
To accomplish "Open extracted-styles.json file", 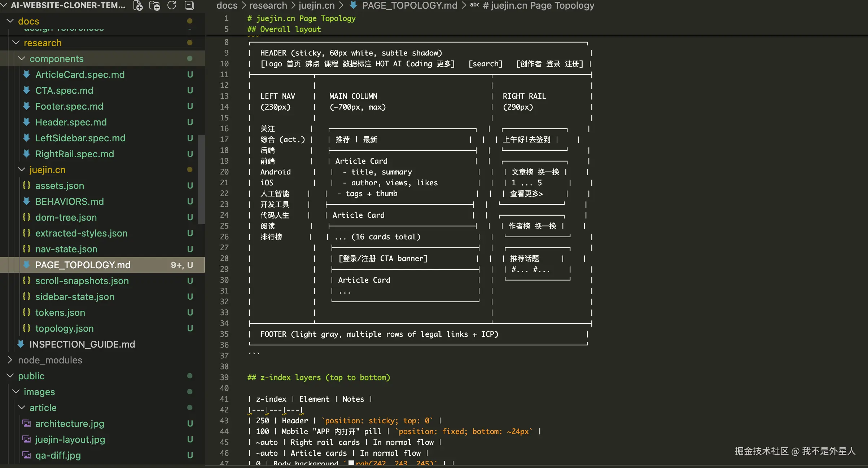I will click(82, 233).
